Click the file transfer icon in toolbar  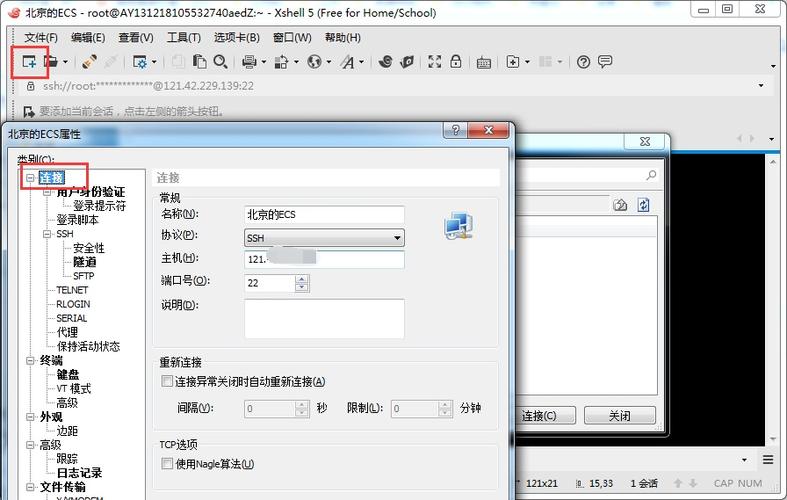(x=281, y=62)
